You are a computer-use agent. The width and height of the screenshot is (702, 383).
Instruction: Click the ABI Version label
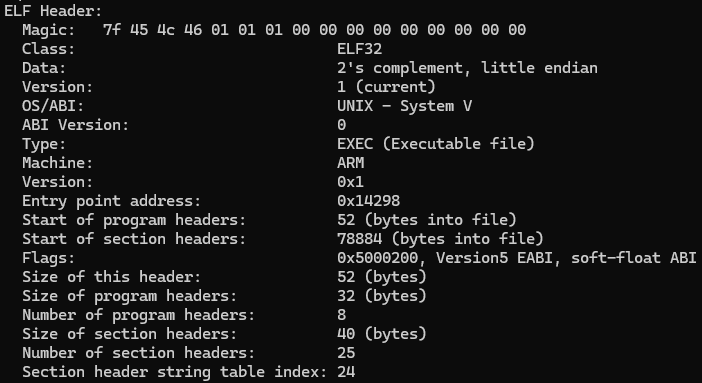(75, 125)
